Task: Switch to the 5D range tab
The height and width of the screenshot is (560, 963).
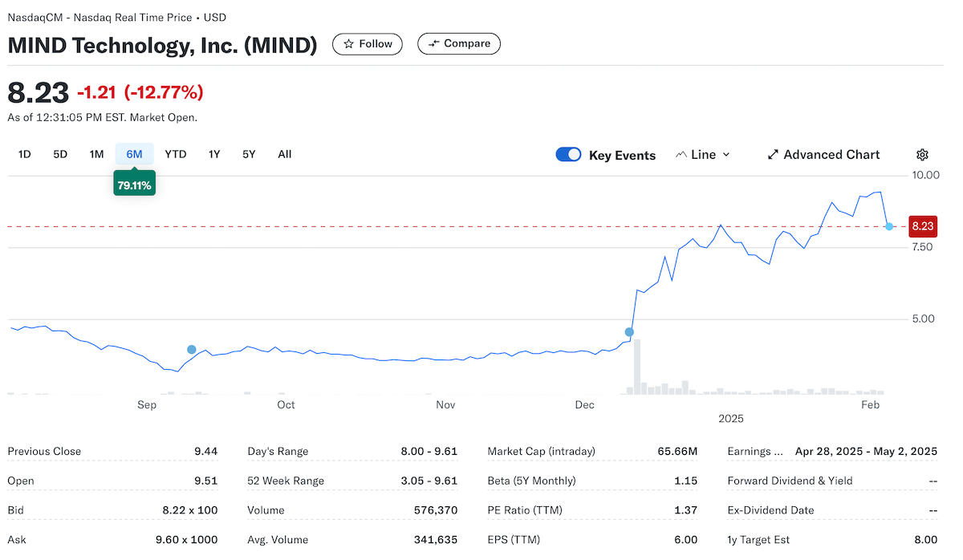Action: (60, 154)
